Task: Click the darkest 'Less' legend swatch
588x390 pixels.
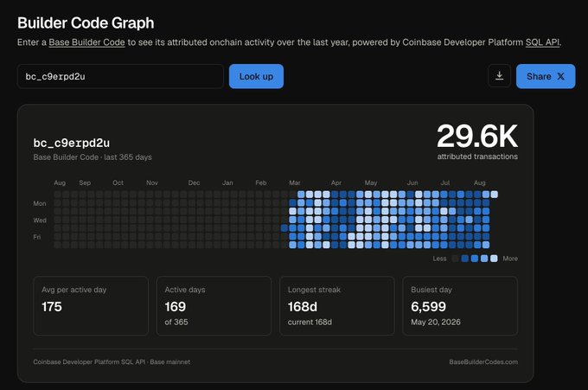Action: pos(455,259)
